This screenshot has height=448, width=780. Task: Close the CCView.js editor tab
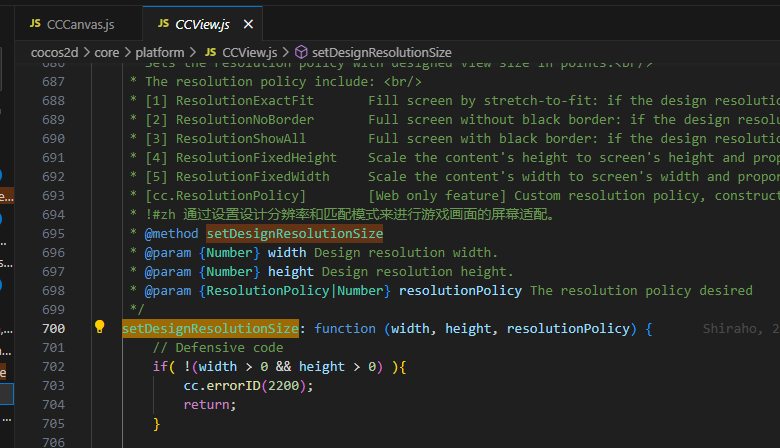click(249, 23)
